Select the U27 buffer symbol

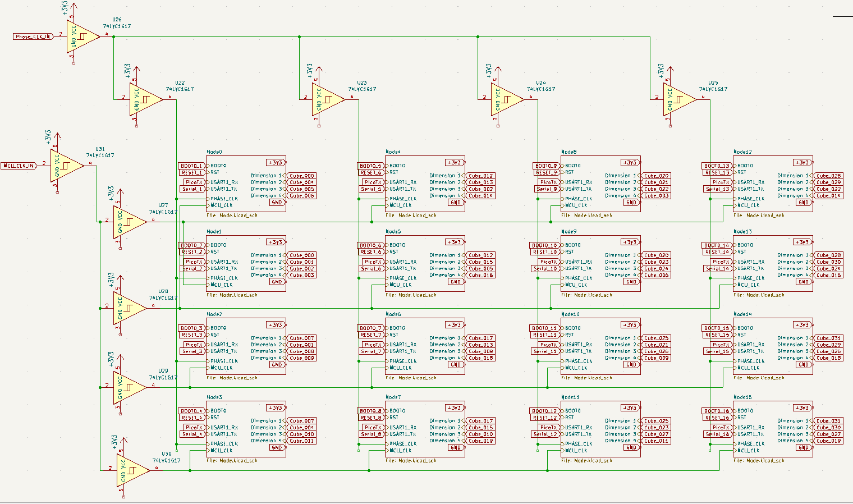click(128, 222)
